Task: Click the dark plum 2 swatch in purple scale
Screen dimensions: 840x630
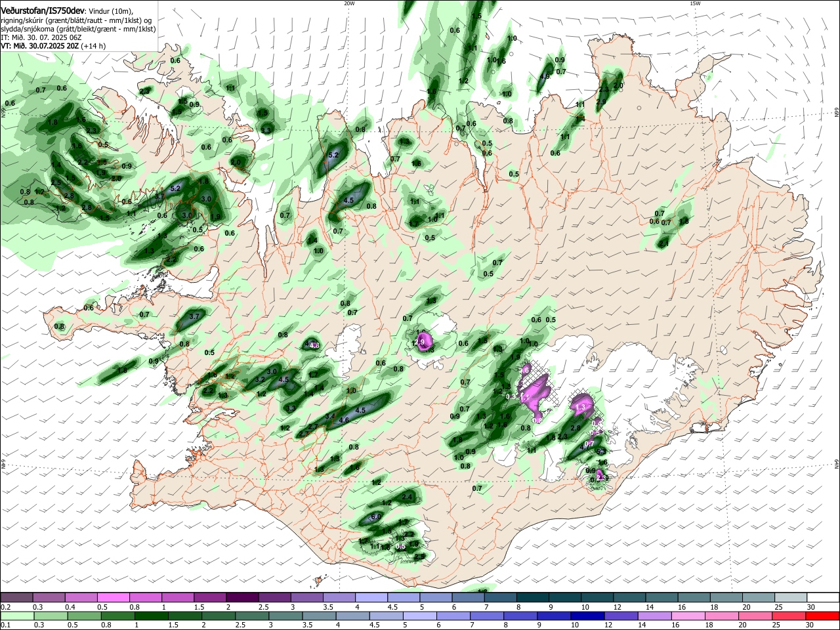Action: [x=242, y=597]
